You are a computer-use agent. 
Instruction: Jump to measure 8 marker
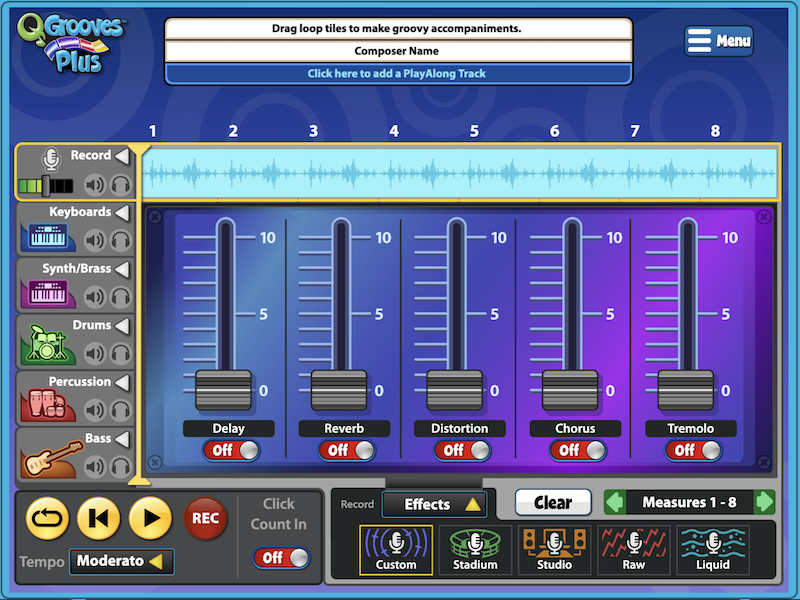pos(715,131)
